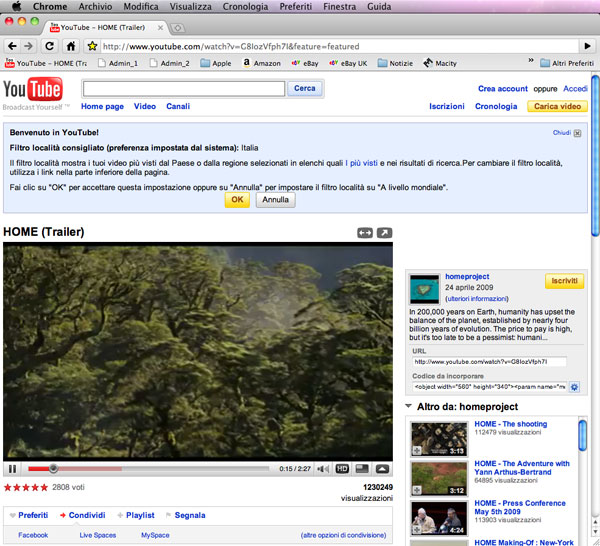Click the YouTube search input field
The image size is (600, 546).
pyautogui.click(x=184, y=88)
